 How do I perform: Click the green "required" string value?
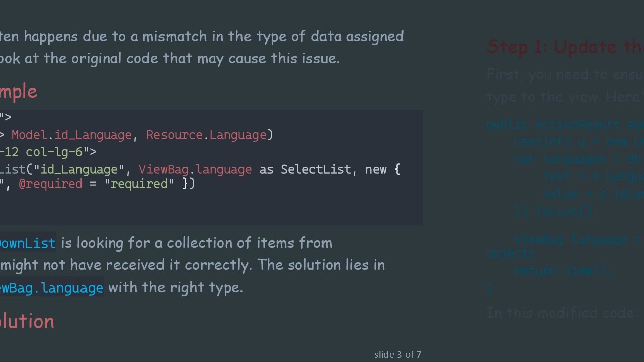tap(139, 184)
